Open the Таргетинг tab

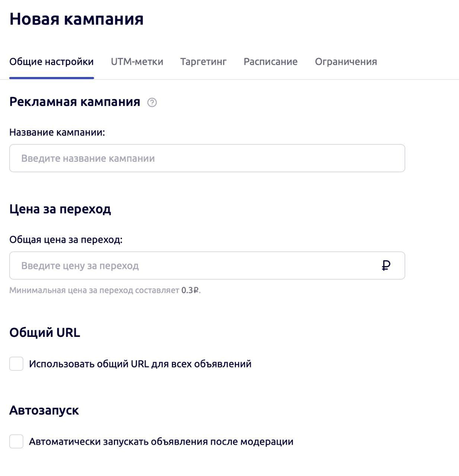(203, 62)
